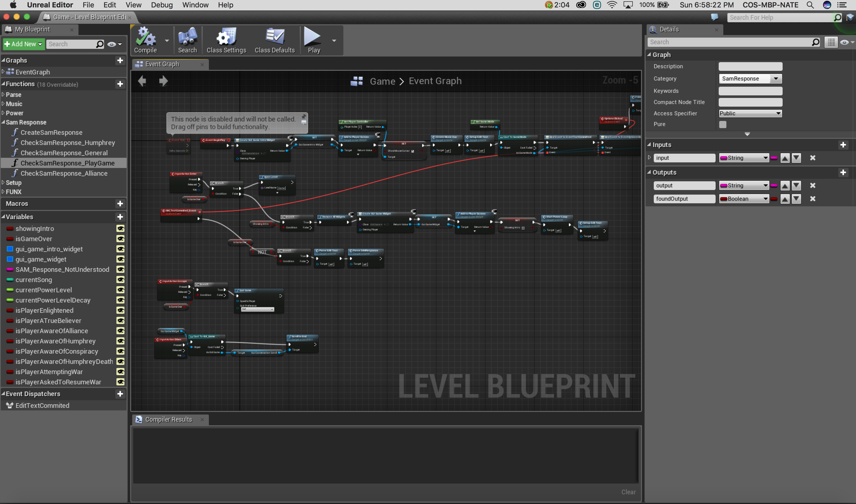Viewport: 856px width, 504px height.
Task: Open the chat feedback icon
Action: (714, 17)
